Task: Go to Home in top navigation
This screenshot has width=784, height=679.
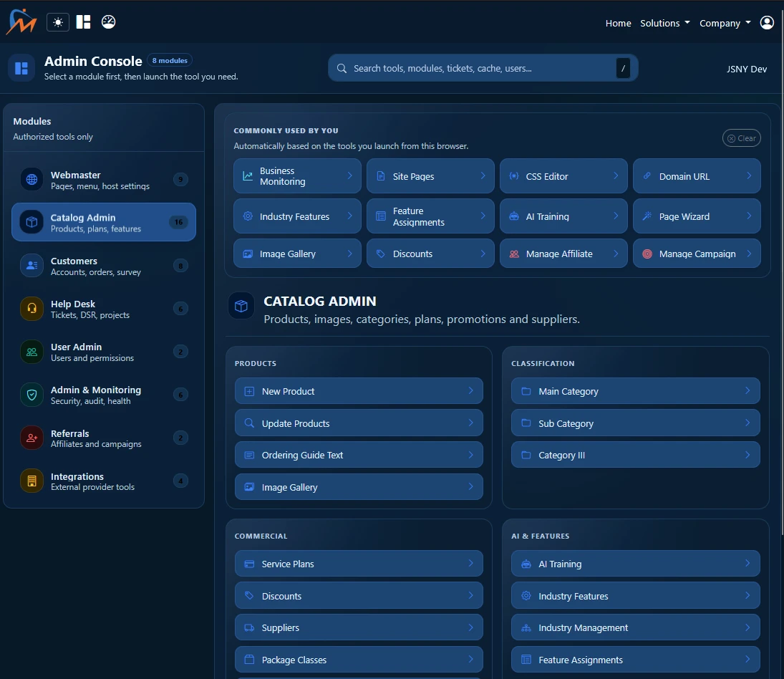Action: point(618,23)
